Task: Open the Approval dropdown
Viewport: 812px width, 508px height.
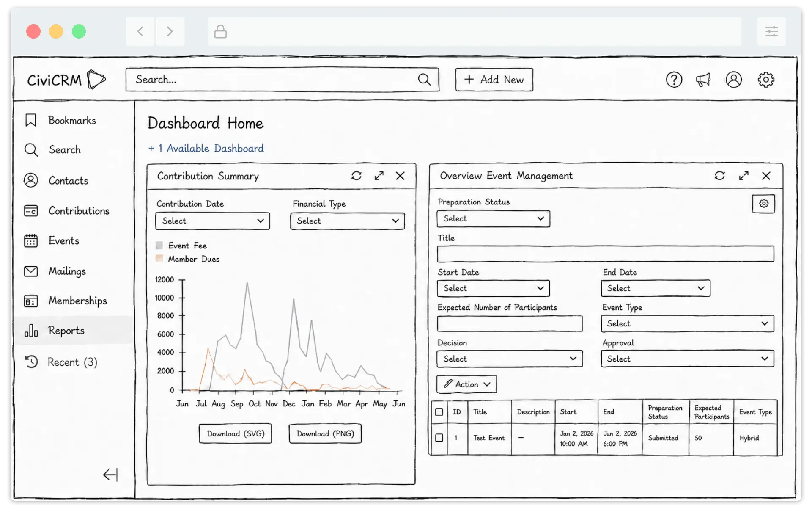Action: click(687, 359)
